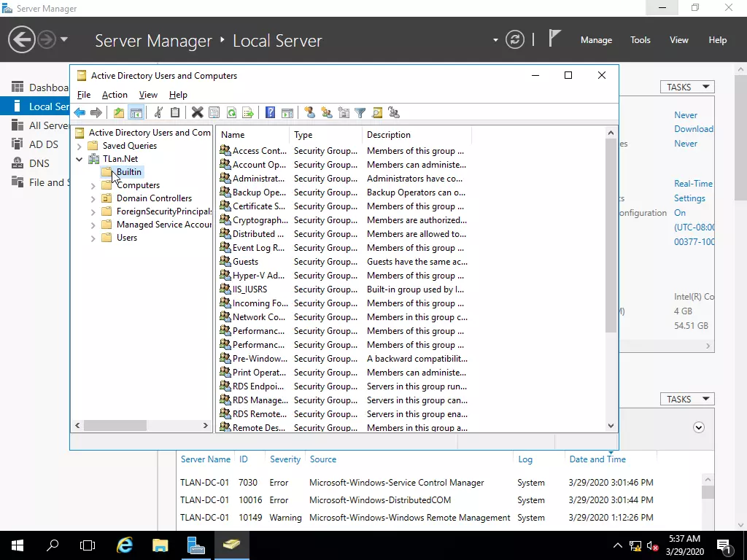This screenshot has width=747, height=560.
Task: Collapse the TLan.Net domain node
Action: 80,159
